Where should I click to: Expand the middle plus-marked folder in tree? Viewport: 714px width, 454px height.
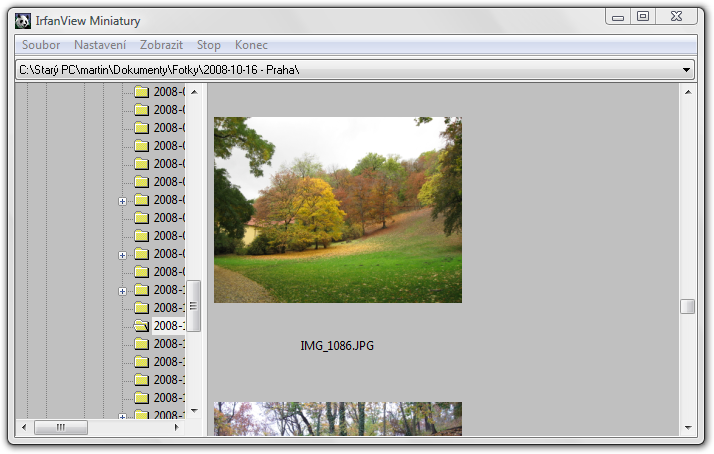(122, 255)
